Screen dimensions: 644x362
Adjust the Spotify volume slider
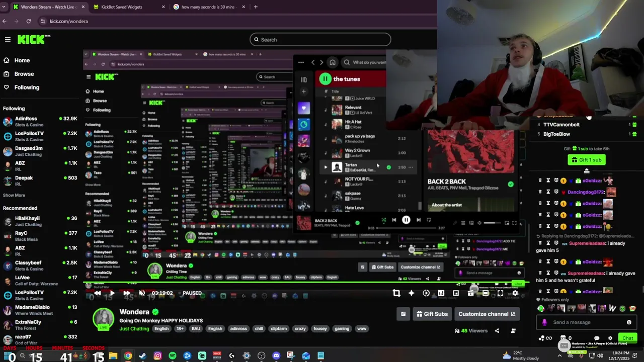492,223
